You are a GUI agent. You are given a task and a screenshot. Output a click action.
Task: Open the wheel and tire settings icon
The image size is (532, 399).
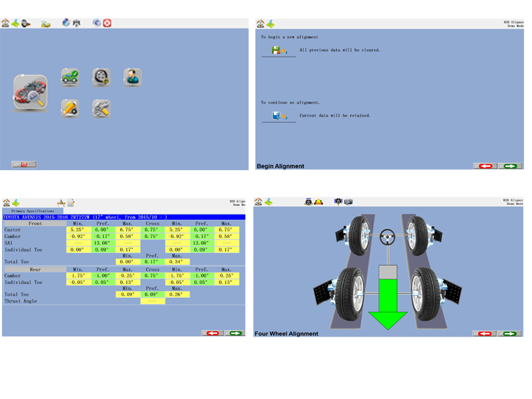[101, 77]
